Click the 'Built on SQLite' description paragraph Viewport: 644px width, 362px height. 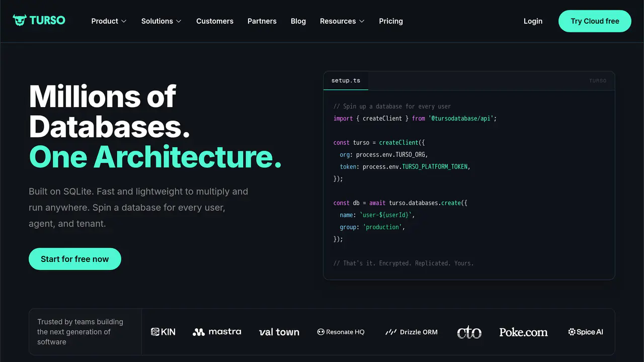[x=138, y=208]
